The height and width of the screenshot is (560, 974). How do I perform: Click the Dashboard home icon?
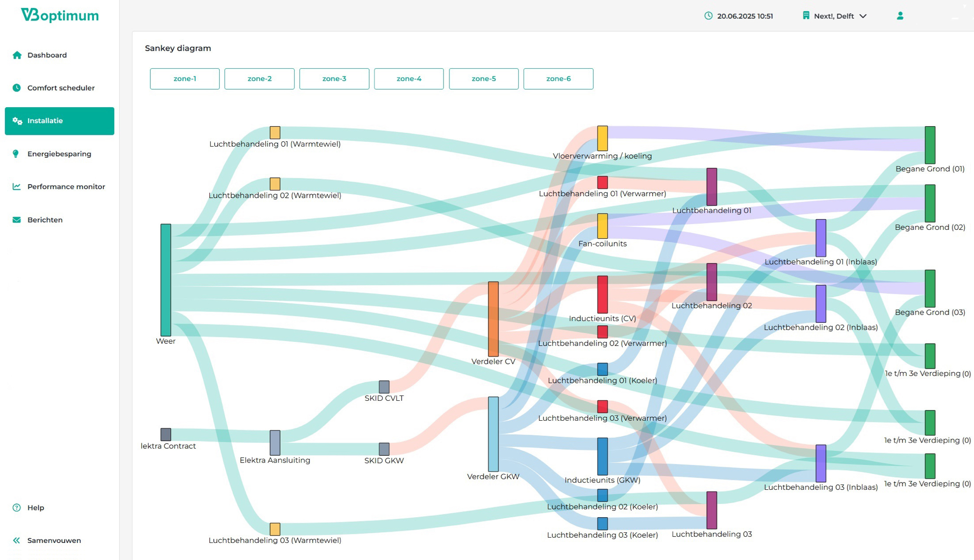pos(17,55)
